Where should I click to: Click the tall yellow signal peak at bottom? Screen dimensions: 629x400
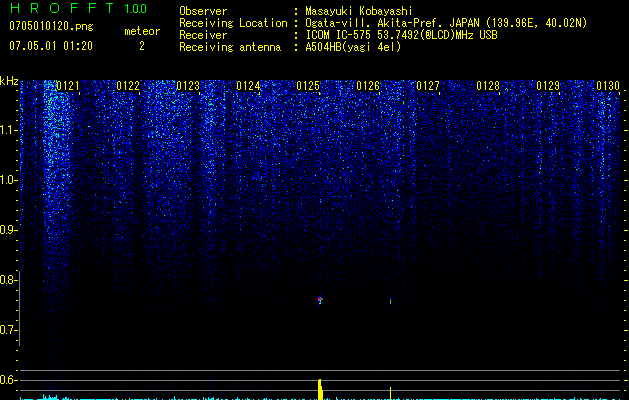pos(320,389)
